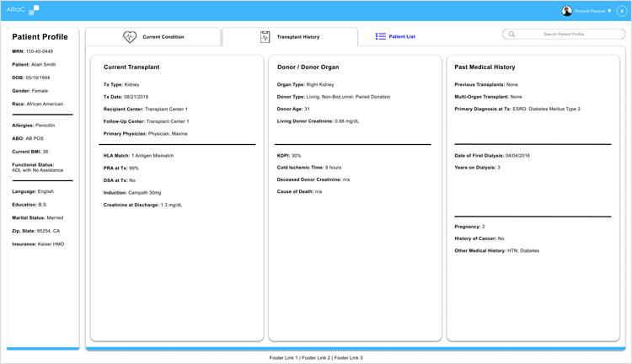Screen dimensions: 632x364
Task: Click Date of First Dialysis 04/04/2016
Action: [x=492, y=156]
